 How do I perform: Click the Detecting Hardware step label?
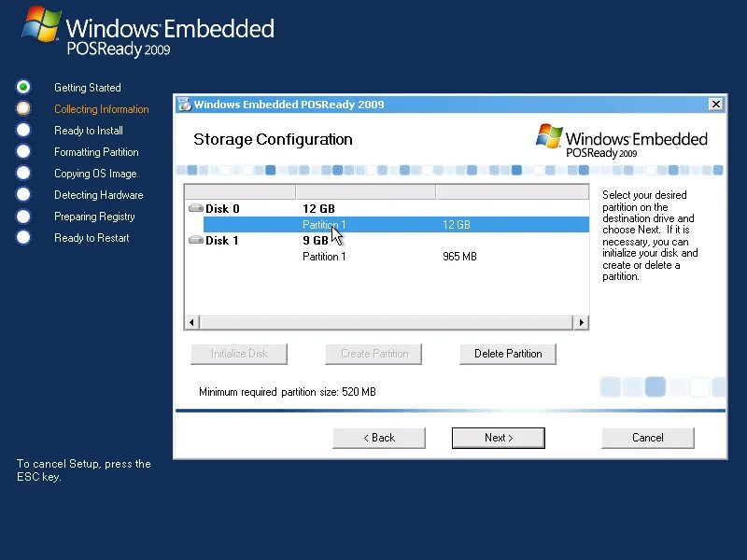(99, 195)
